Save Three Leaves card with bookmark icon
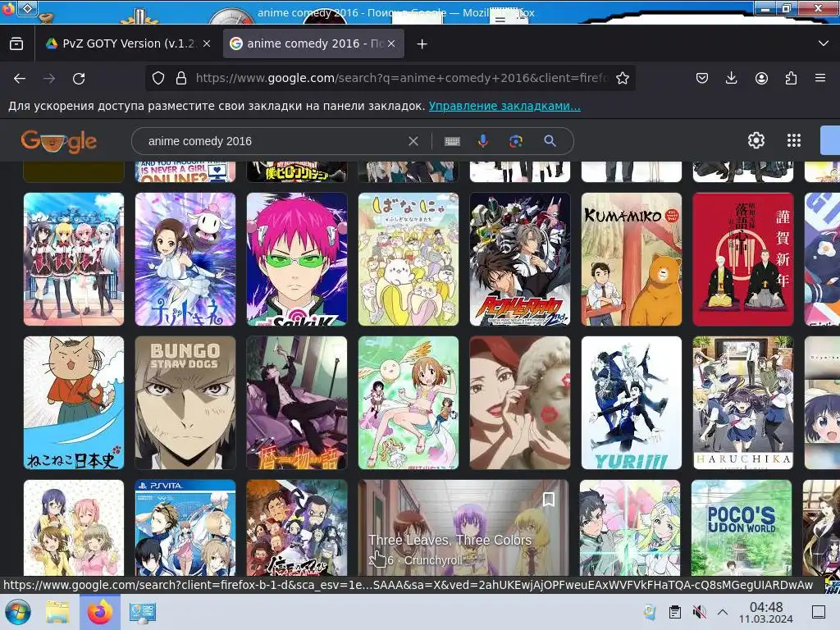The width and height of the screenshot is (840, 630). pyautogui.click(x=549, y=500)
